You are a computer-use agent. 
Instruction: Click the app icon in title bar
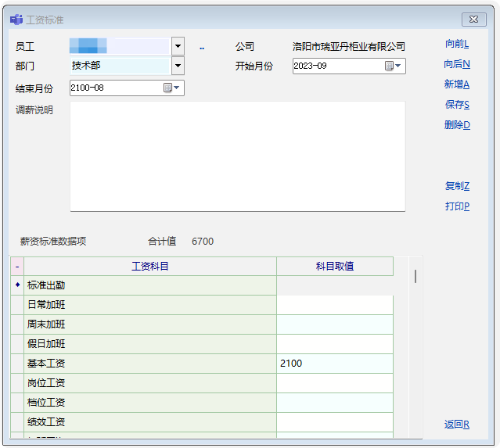tap(16, 19)
